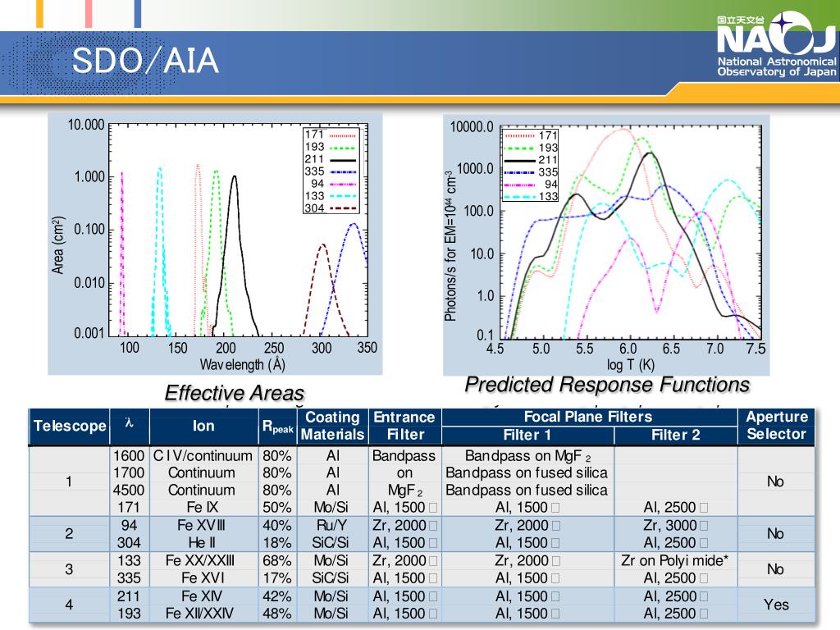Click 'log T (K)' axis label
The height and width of the screenshot is (630, 840).
(631, 365)
